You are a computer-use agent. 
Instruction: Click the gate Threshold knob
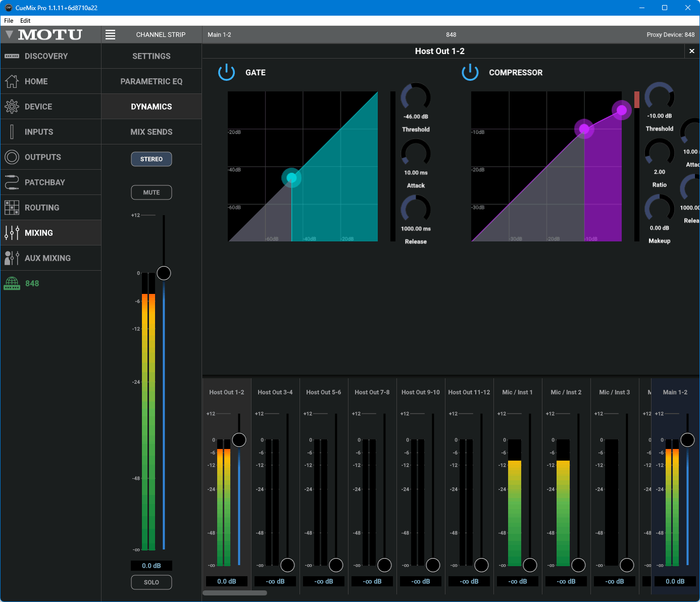(416, 97)
